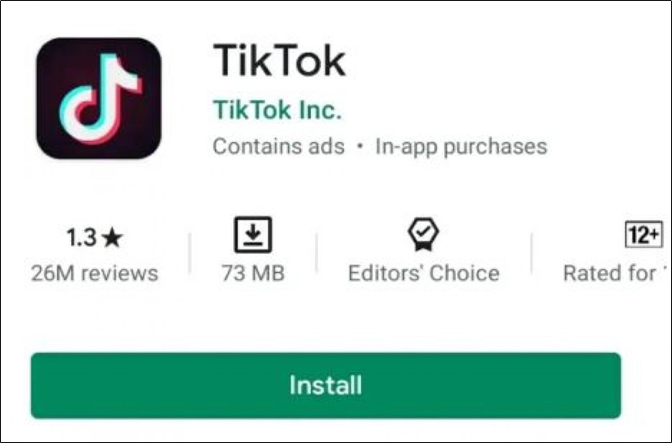The width and height of the screenshot is (672, 443).
Task: Open the TikTok Inc. developer page
Action: pos(277,109)
